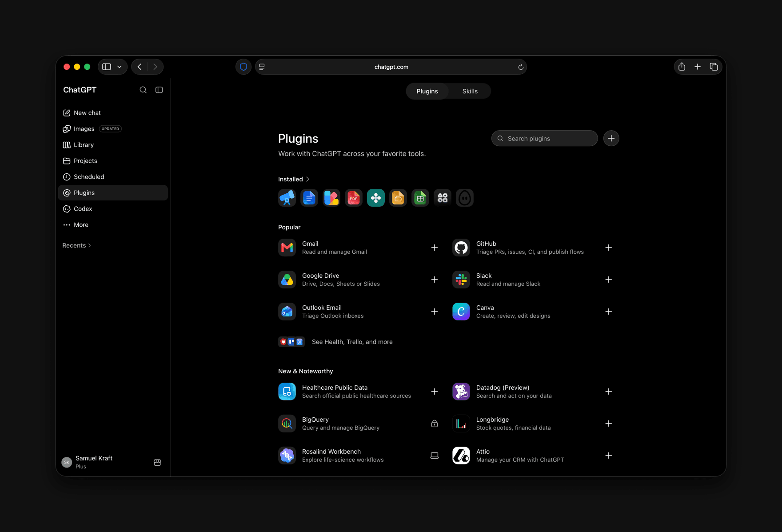Add the Attio plugin

tap(609, 456)
